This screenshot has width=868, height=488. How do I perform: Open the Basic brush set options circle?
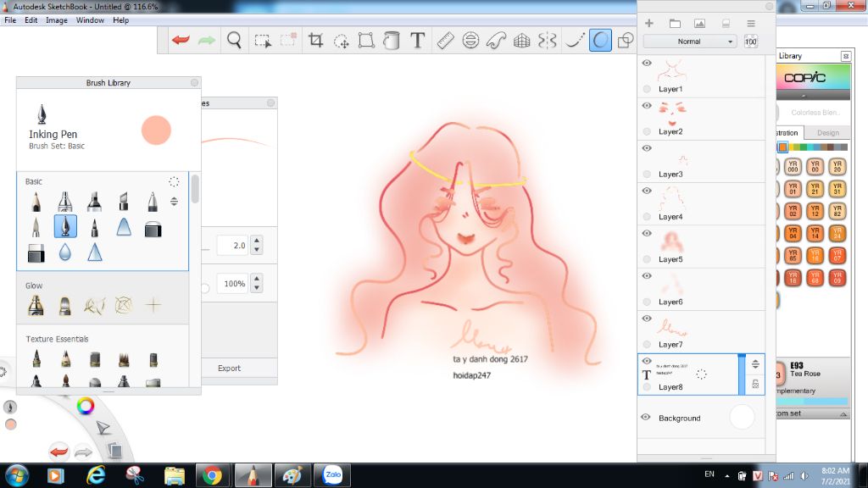174,181
